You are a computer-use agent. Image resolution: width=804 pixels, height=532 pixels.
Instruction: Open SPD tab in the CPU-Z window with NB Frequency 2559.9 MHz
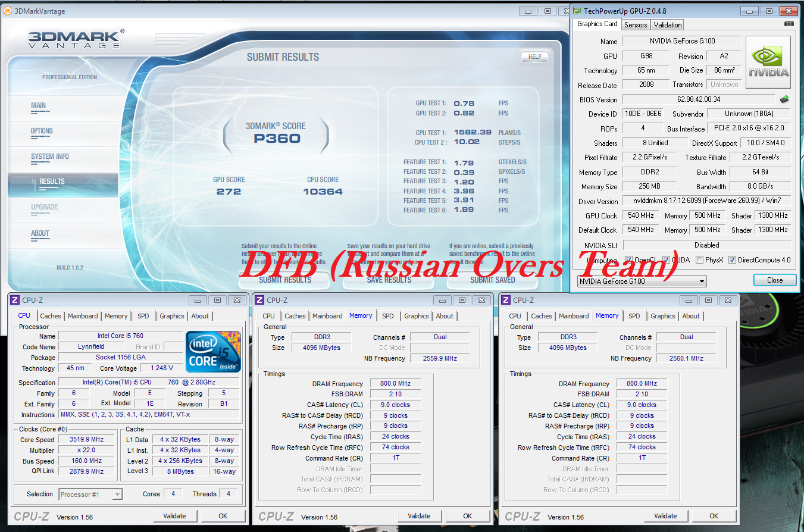[388, 316]
